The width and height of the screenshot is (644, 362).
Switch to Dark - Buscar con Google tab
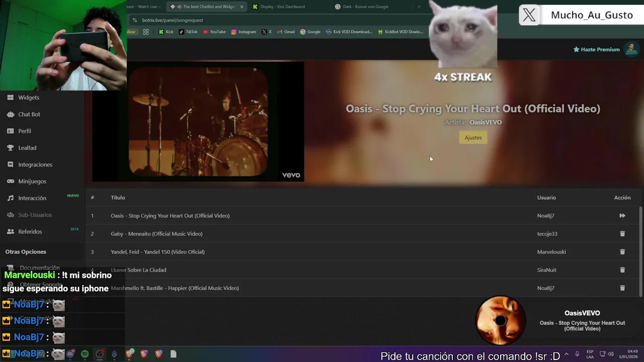371,7
